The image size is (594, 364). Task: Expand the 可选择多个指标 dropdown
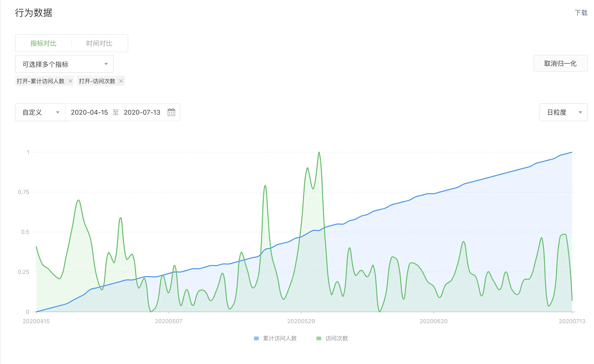pyautogui.click(x=64, y=64)
